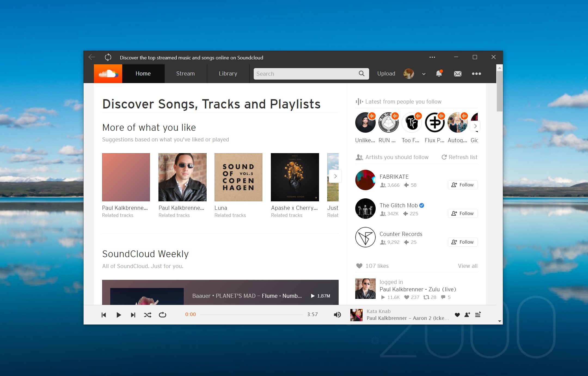Click the SoundCloud logo icon
This screenshot has height=376, width=588.
[x=108, y=74]
